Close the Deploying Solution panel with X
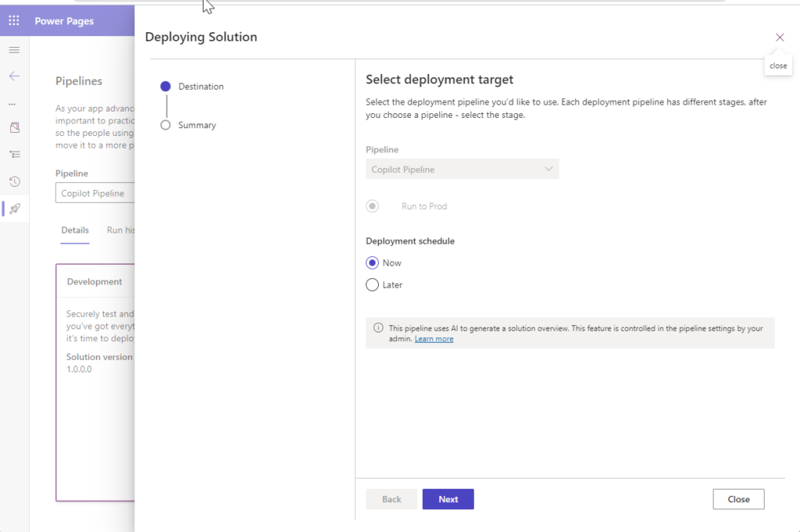This screenshot has width=800, height=532. 780,37
